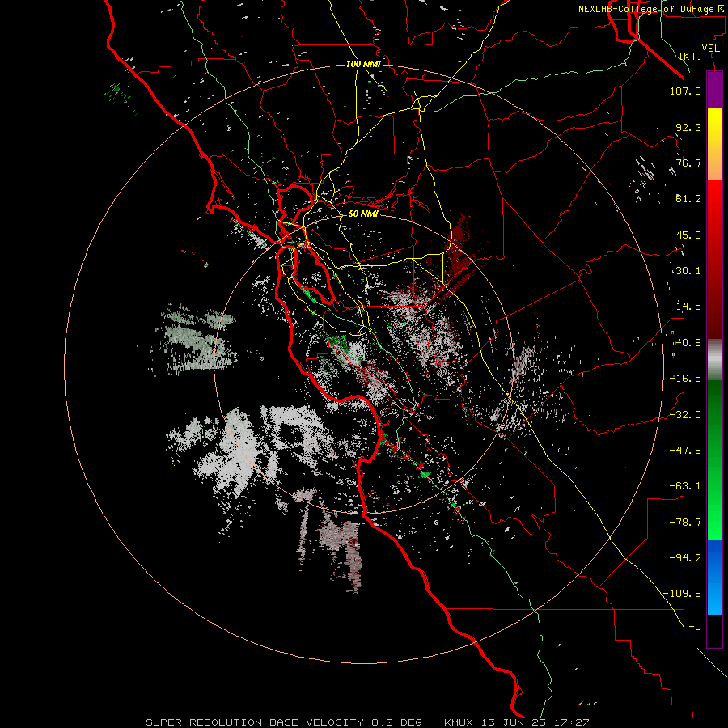
Task: Click the VEL legend title
Action: tap(710, 49)
